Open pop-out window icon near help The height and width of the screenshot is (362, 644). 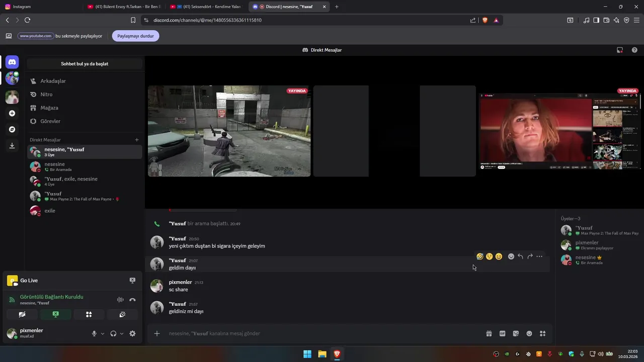point(620,50)
